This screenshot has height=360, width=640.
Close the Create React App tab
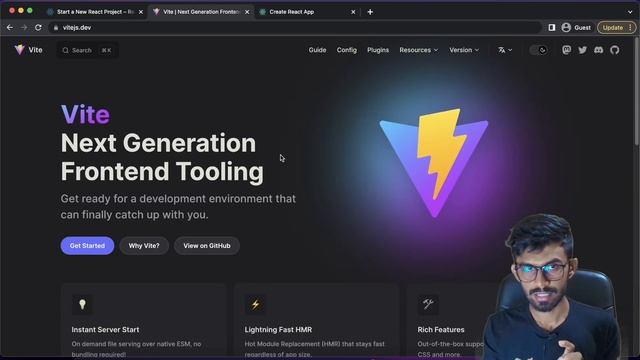[x=353, y=12]
